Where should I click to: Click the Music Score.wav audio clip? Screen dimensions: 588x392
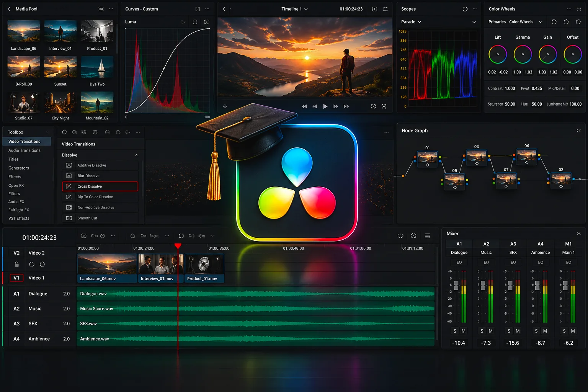point(256,309)
